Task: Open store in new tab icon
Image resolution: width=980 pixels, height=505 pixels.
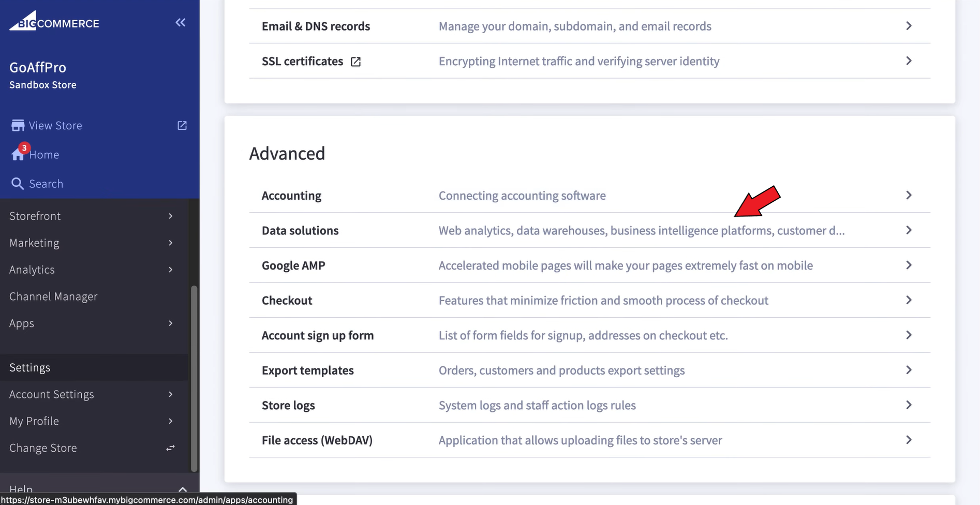Action: tap(182, 126)
